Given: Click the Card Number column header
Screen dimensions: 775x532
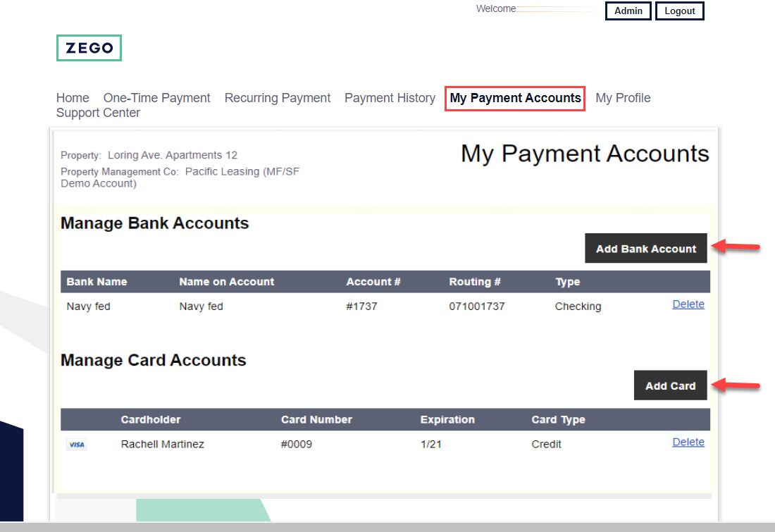Looking at the screenshot, I should click(316, 419).
